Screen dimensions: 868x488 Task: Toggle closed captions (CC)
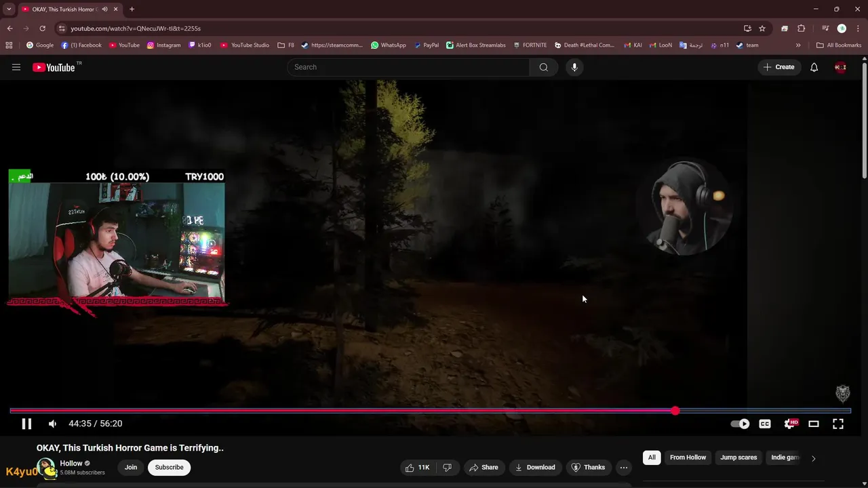point(765,424)
